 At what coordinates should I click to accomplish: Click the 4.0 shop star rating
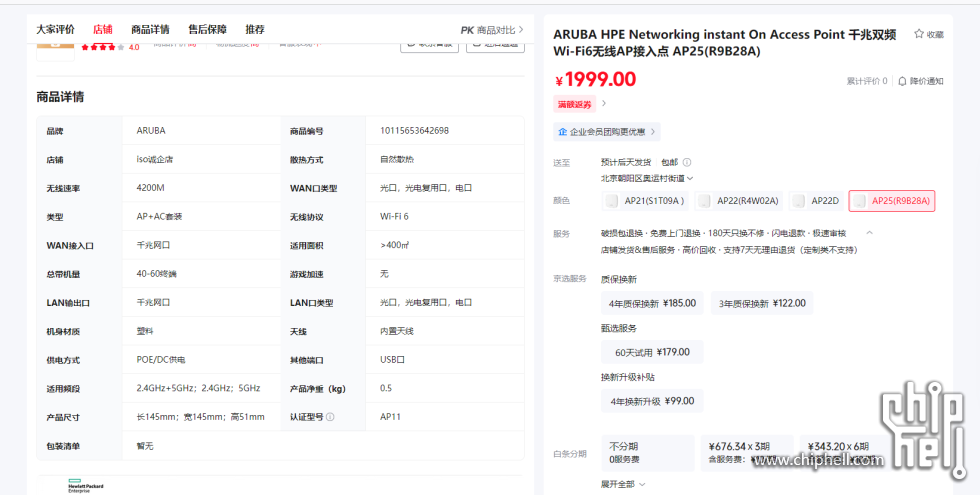(x=111, y=47)
